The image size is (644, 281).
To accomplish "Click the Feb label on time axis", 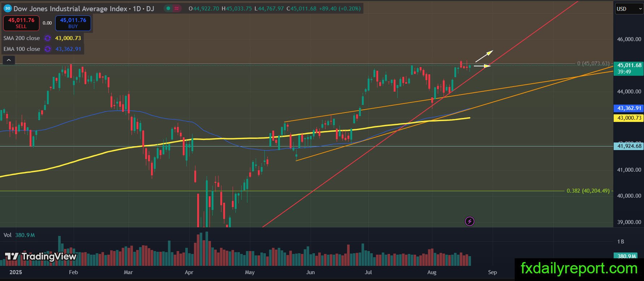I will click(73, 272).
